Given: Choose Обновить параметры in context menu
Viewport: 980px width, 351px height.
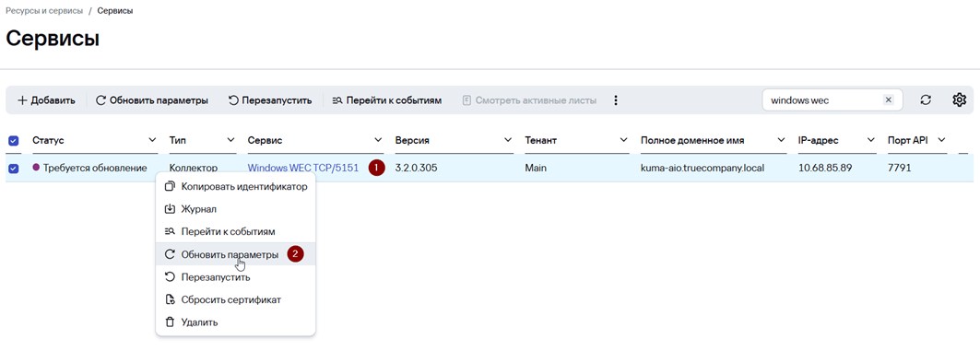Looking at the screenshot, I should (x=235, y=254).
